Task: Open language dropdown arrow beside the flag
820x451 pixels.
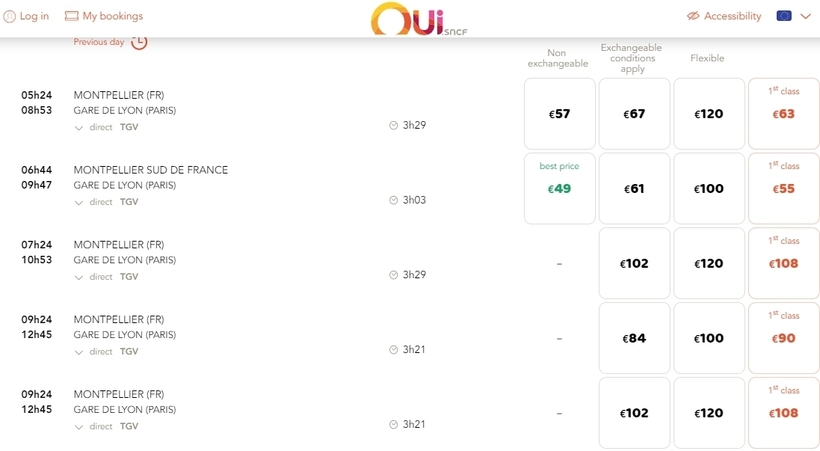Action: click(806, 16)
